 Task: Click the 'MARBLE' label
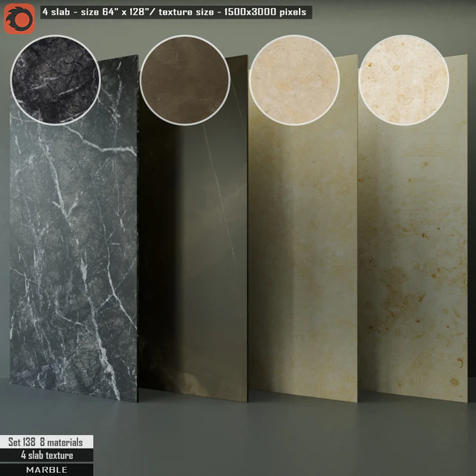click(46, 469)
